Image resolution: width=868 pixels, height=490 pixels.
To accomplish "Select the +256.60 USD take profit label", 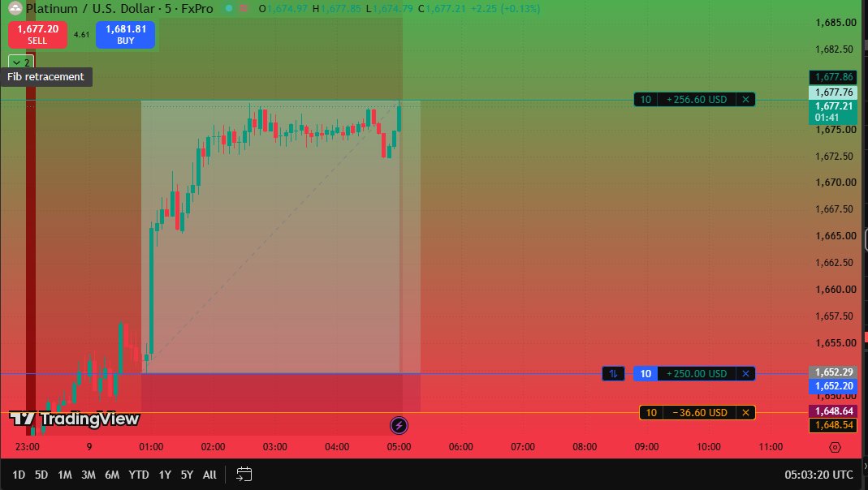I will [697, 100].
